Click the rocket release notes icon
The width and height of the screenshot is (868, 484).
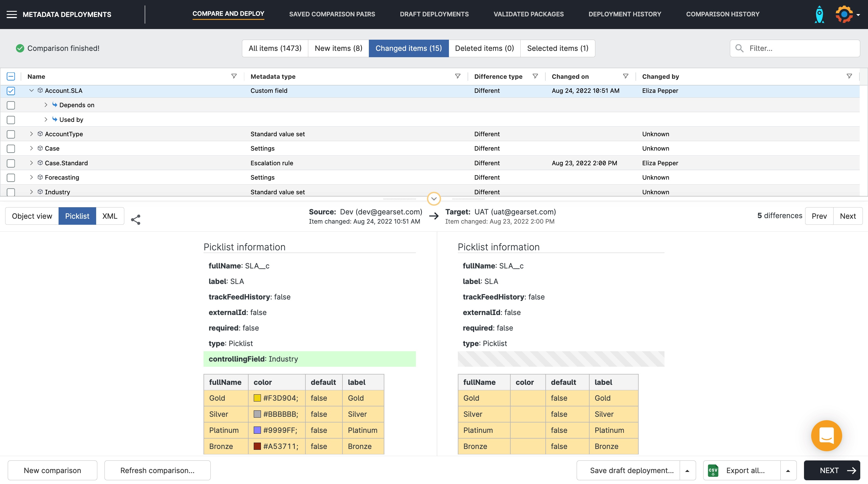[x=820, y=14]
